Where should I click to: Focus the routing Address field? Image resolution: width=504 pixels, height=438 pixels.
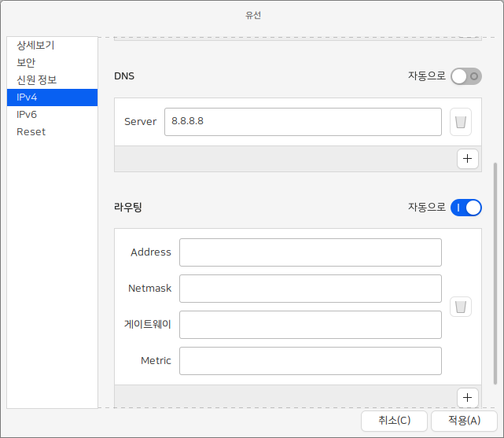pyautogui.click(x=310, y=252)
